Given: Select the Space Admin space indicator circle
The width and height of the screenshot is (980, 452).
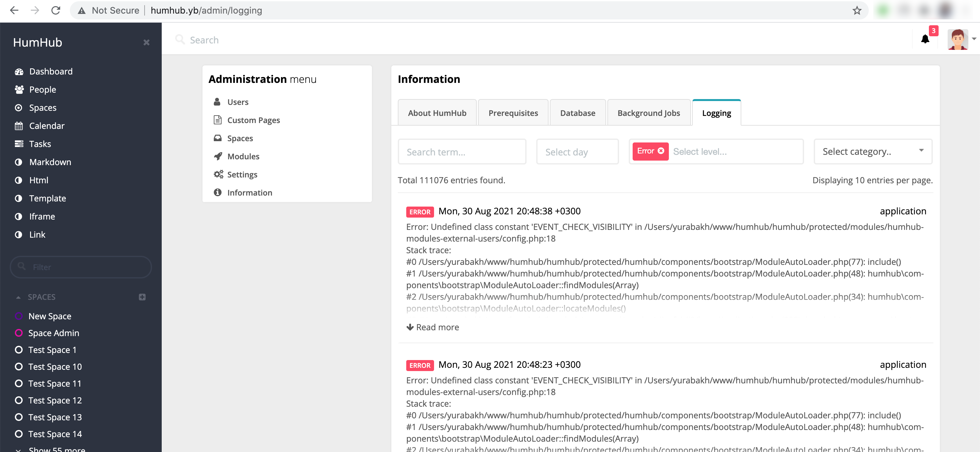Looking at the screenshot, I should coord(19,333).
